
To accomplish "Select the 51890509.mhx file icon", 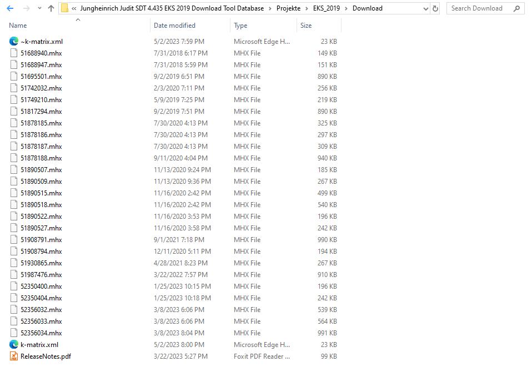I will [x=13, y=182].
